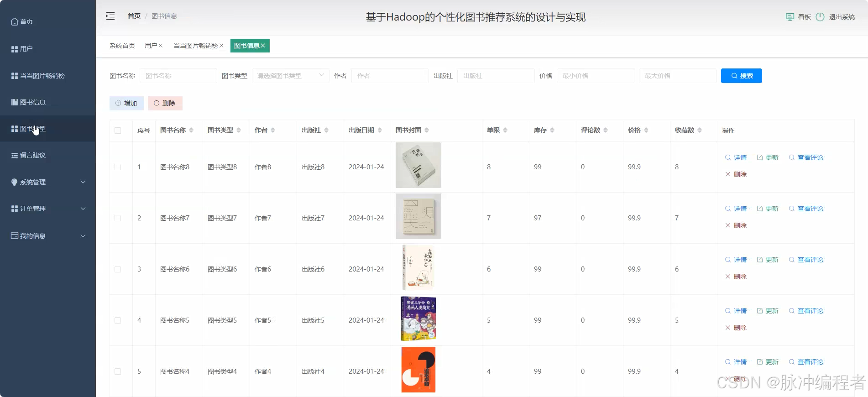The image size is (868, 397).
Task: Click the 图书名称 search input
Action: (178, 76)
